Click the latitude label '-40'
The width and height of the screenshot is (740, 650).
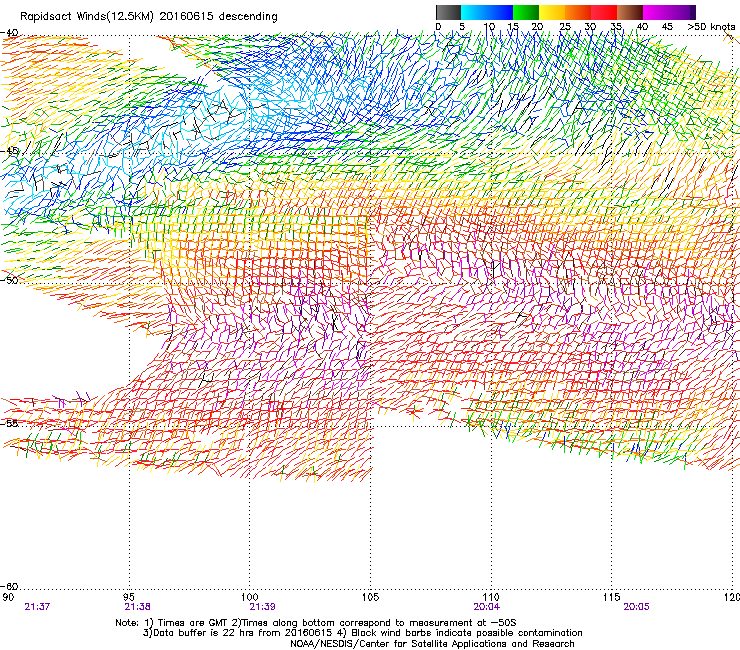(x=9, y=33)
